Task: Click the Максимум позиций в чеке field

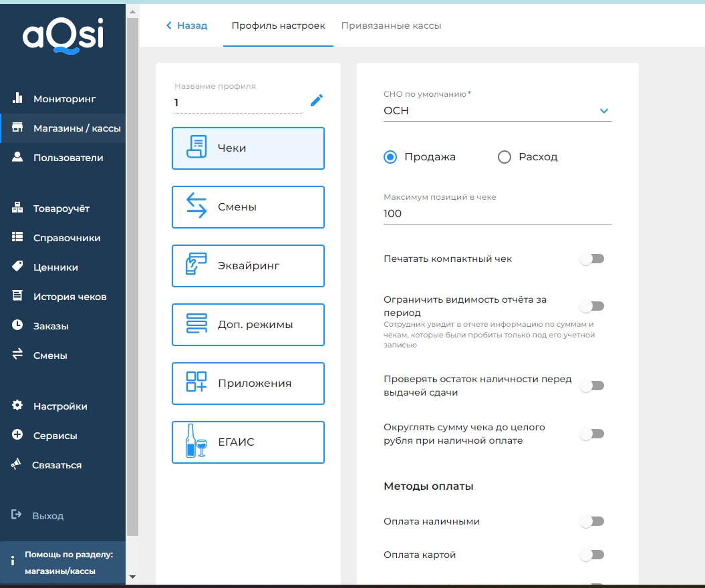Action: [x=497, y=214]
